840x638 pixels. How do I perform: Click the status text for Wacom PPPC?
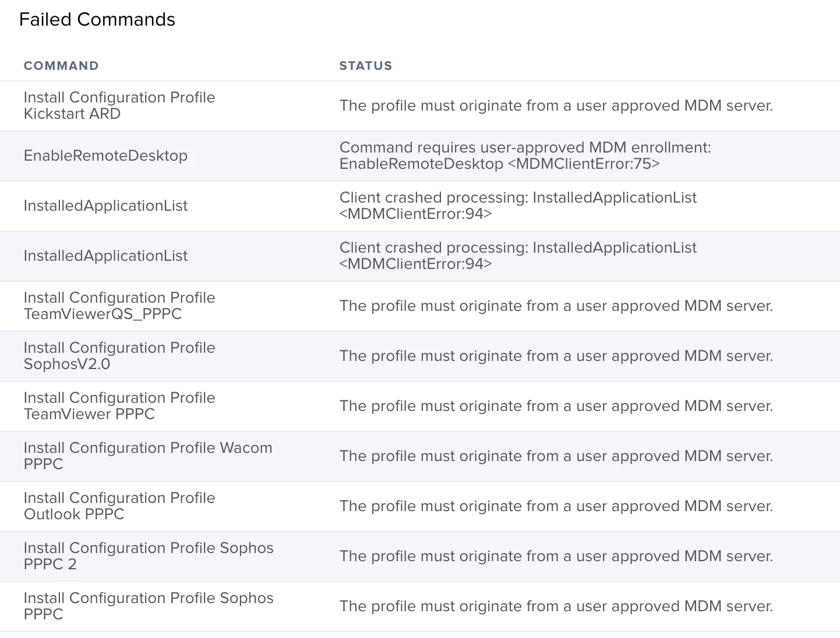[556, 456]
